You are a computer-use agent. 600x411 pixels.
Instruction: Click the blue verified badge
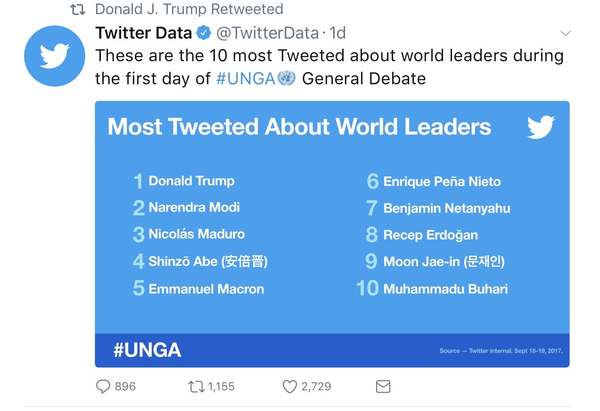click(x=204, y=33)
